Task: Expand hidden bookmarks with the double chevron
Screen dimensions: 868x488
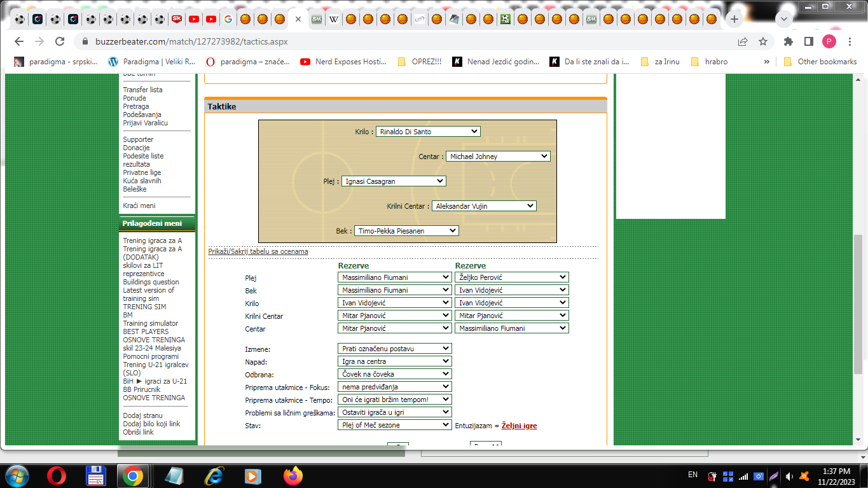Action: [x=766, y=62]
